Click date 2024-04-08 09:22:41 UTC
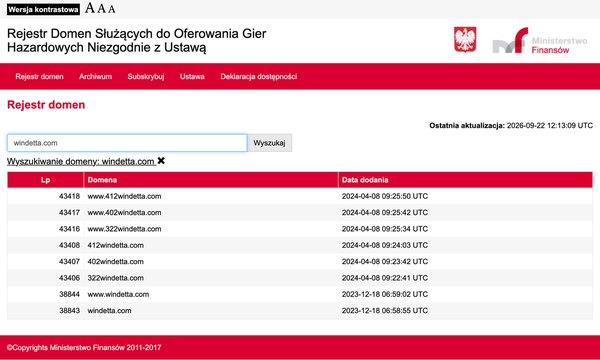Screen dimensions: 600x360 point(385,278)
